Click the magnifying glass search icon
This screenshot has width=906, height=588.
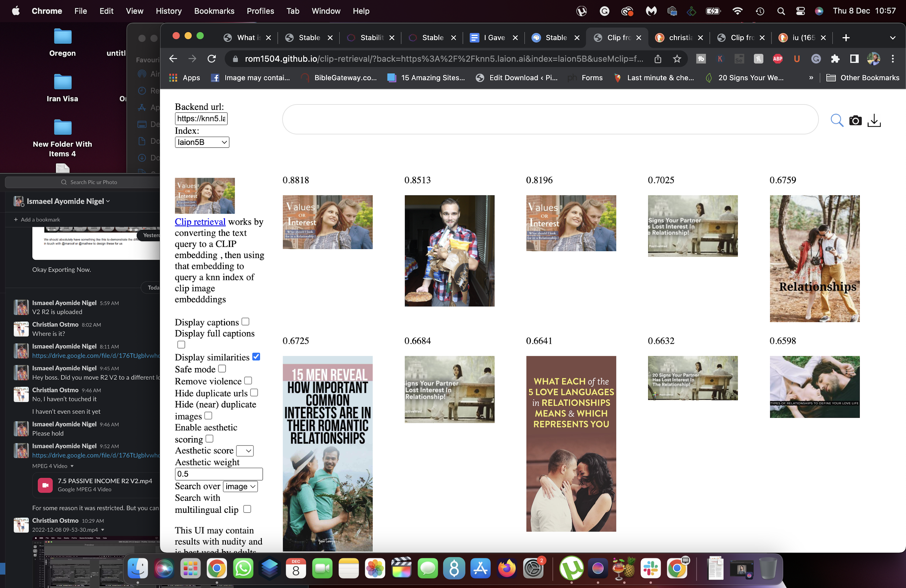(x=836, y=120)
